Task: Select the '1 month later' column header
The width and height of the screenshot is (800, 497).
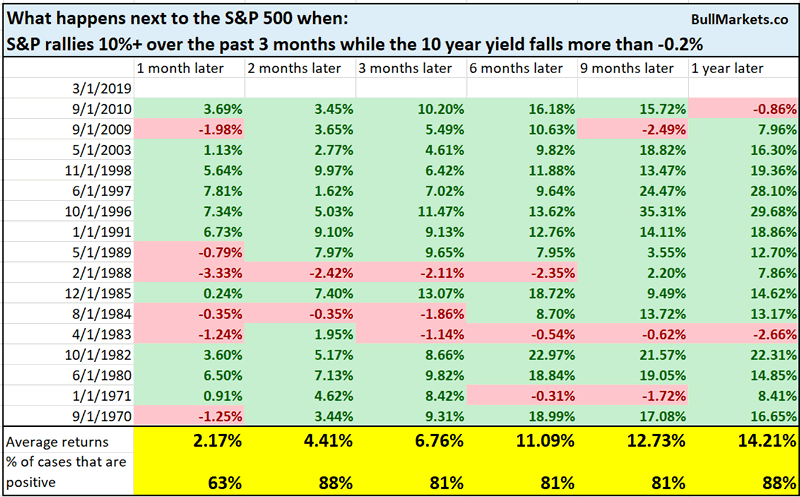Action: 179,68
